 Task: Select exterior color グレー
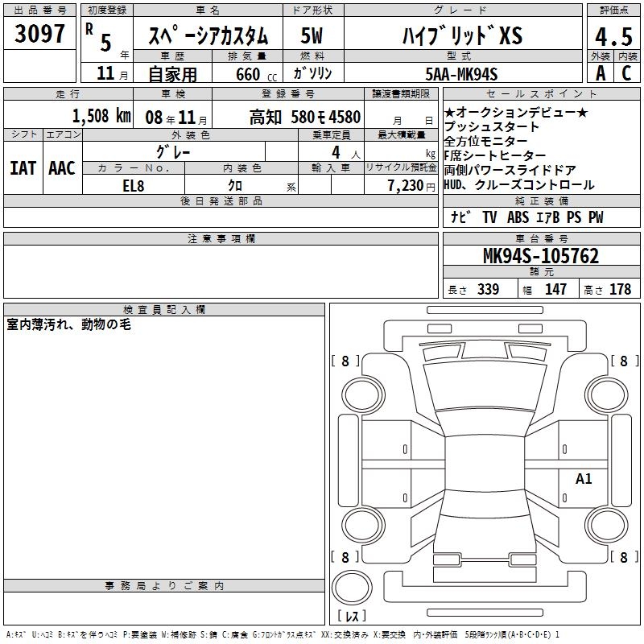point(173,152)
